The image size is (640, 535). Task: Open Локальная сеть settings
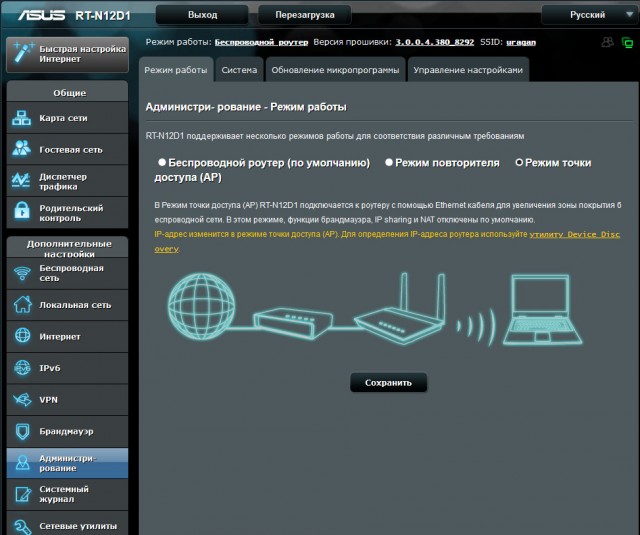point(67,305)
